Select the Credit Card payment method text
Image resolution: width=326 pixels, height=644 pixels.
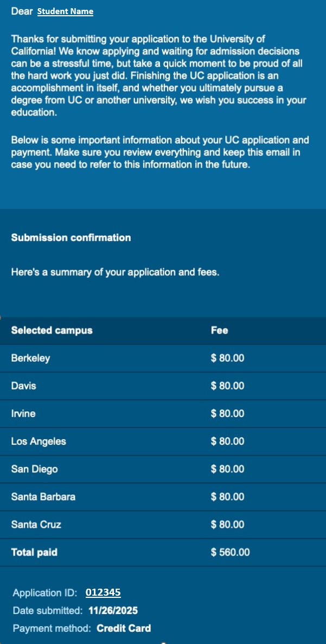[124, 628]
